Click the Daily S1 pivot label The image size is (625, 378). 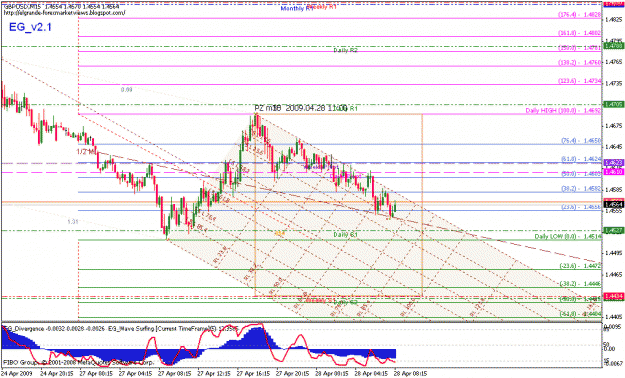[345, 234]
